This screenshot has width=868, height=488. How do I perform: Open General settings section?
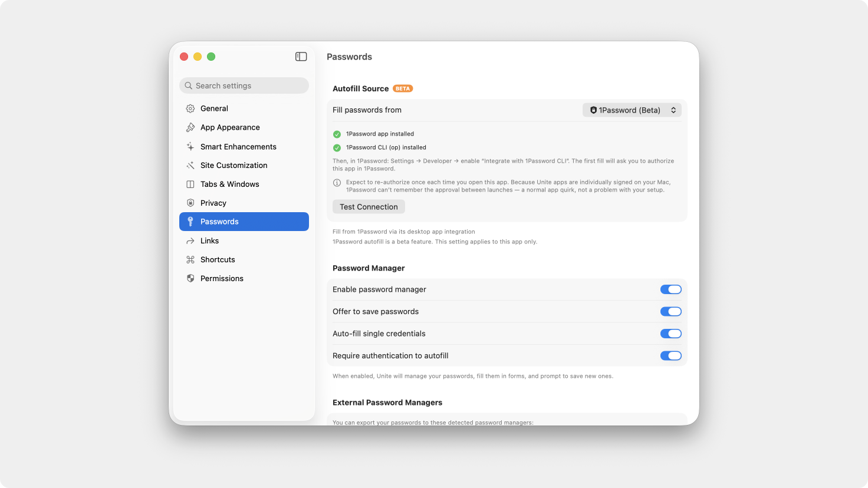click(x=244, y=108)
